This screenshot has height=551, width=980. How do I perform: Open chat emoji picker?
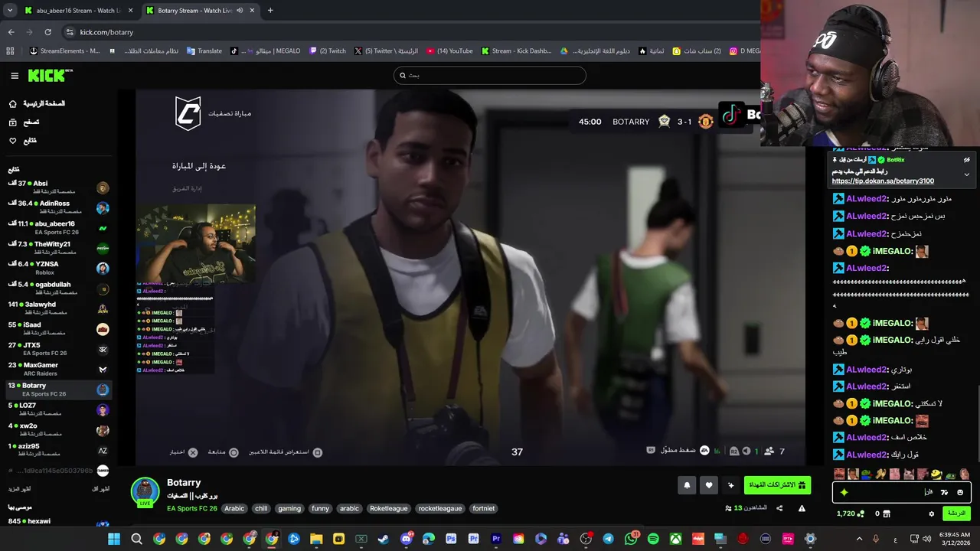pos(960,492)
